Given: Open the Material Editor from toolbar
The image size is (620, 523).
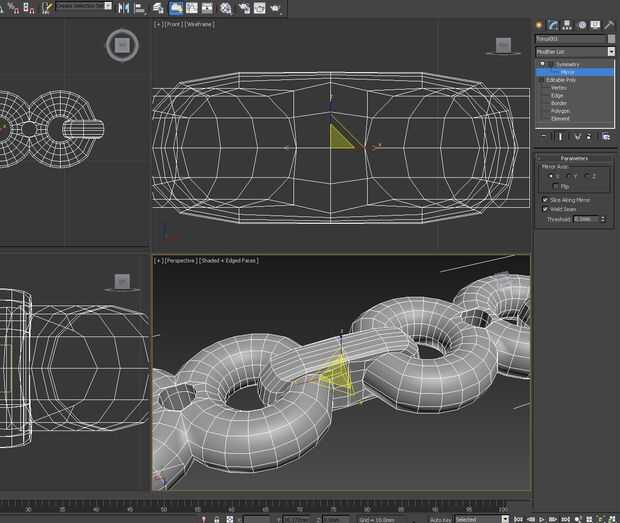Looking at the screenshot, I should [x=226, y=8].
